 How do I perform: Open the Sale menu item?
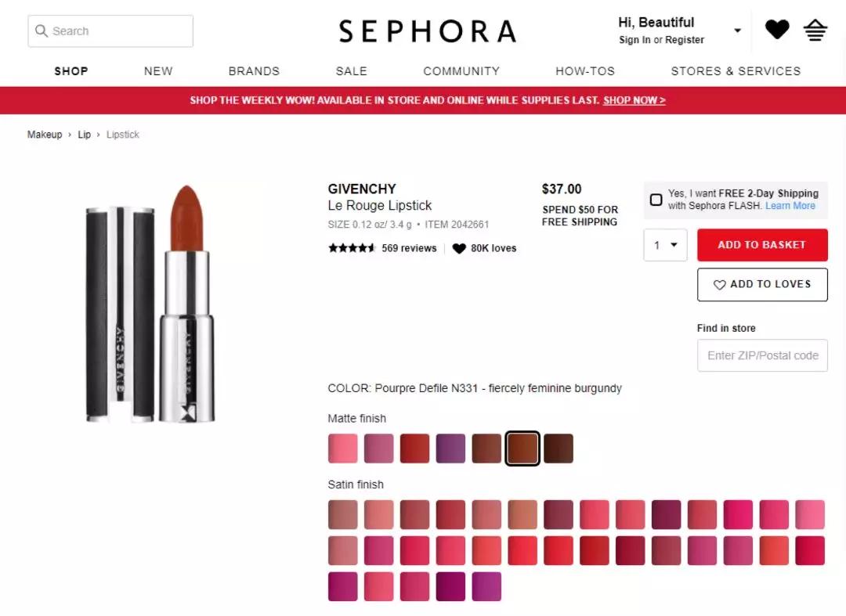351,71
